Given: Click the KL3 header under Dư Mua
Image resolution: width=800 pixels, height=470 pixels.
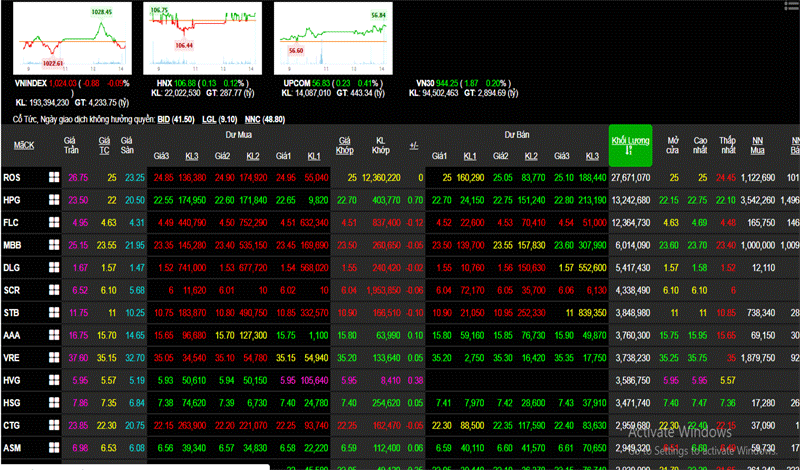Looking at the screenshot, I should coord(192,156).
